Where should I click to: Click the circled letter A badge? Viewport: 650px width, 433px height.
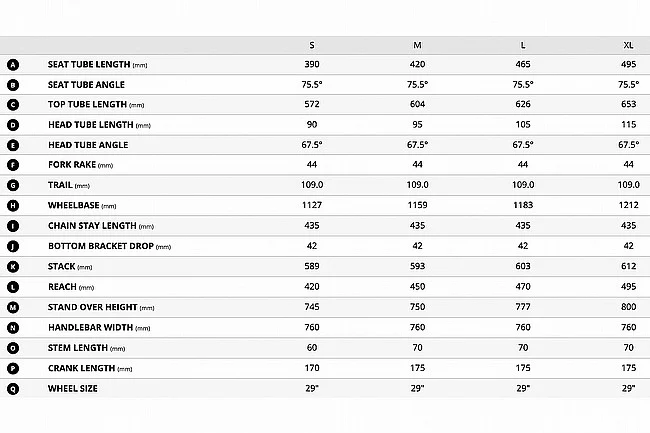point(13,64)
